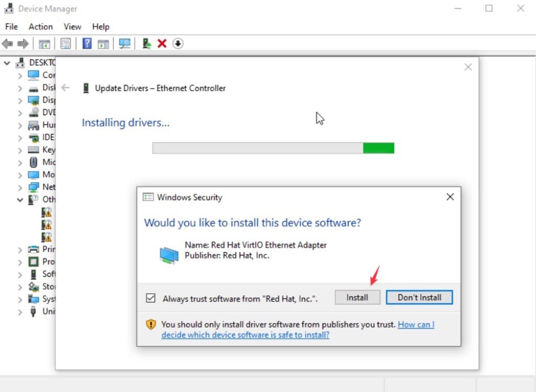Click the Don't Install button

click(419, 297)
